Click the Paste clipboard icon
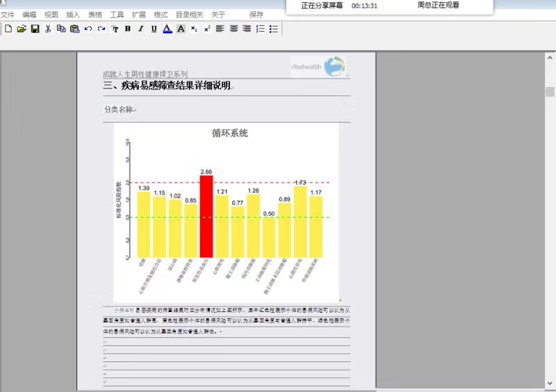Image resolution: width=556 pixels, height=392 pixels. [74, 28]
